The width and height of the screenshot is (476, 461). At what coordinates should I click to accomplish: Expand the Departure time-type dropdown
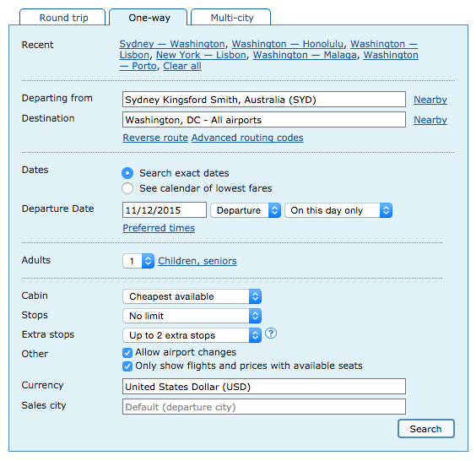(x=246, y=210)
